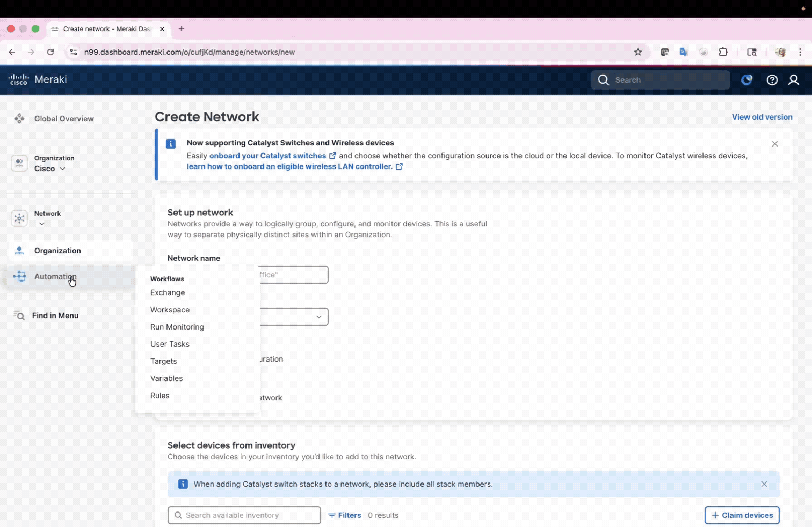Follow the onboard your Catalyst switches link
Image resolution: width=812 pixels, height=527 pixels.
[x=267, y=156]
